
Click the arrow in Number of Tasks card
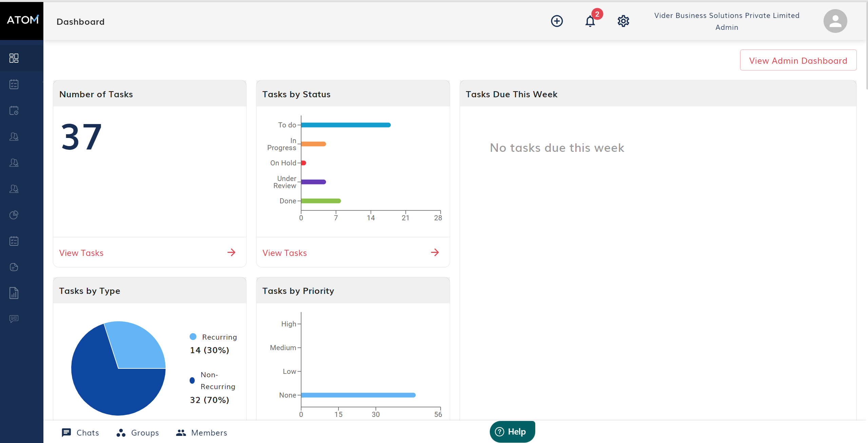[x=231, y=253]
